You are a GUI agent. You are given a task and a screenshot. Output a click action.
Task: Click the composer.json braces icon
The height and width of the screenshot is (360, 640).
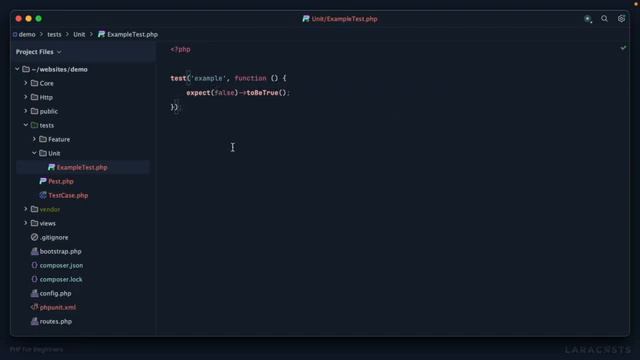click(x=34, y=265)
